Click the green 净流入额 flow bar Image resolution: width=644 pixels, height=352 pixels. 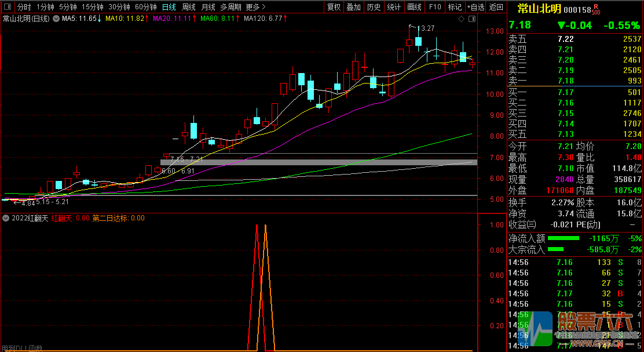[x=563, y=238]
